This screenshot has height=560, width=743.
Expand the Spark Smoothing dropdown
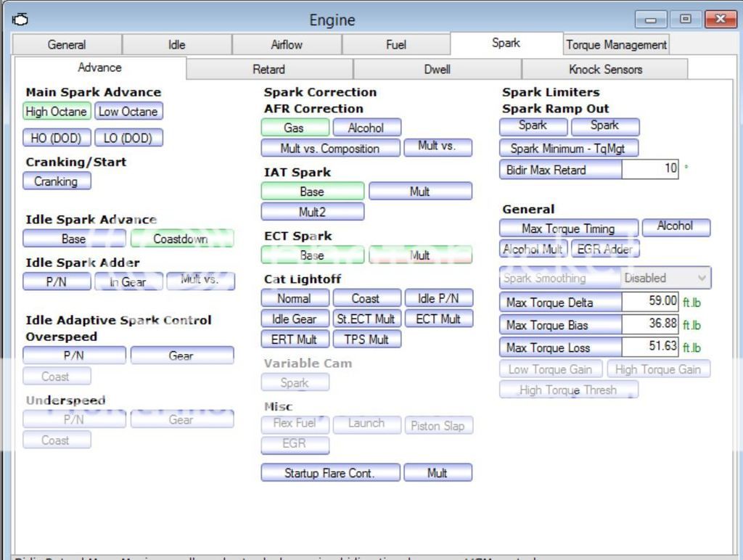[701, 278]
